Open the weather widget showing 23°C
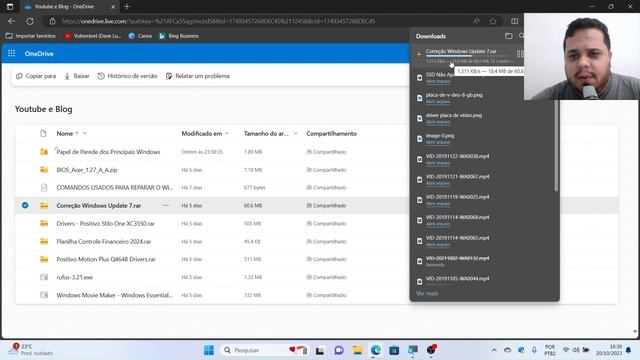This screenshot has height=360, width=640. 32,350
